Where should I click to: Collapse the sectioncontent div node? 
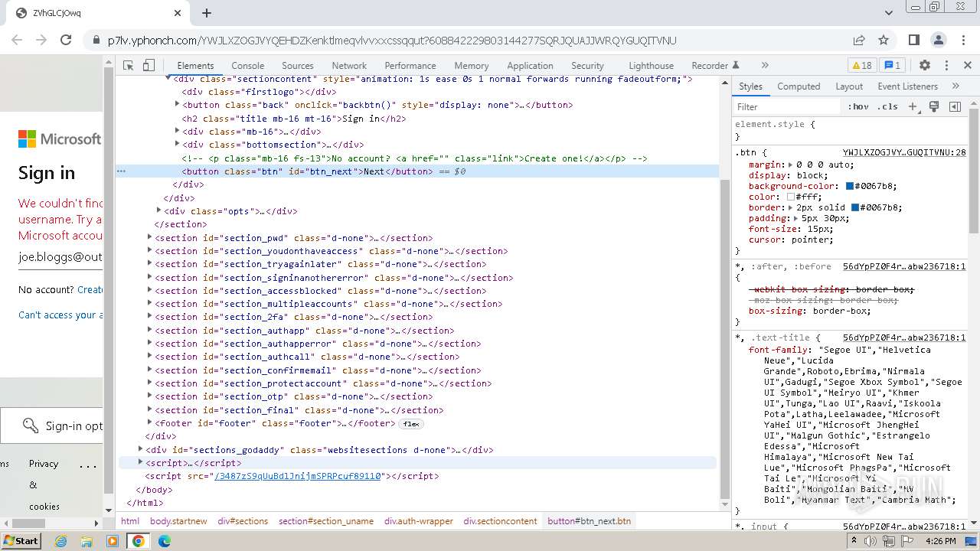click(168, 78)
